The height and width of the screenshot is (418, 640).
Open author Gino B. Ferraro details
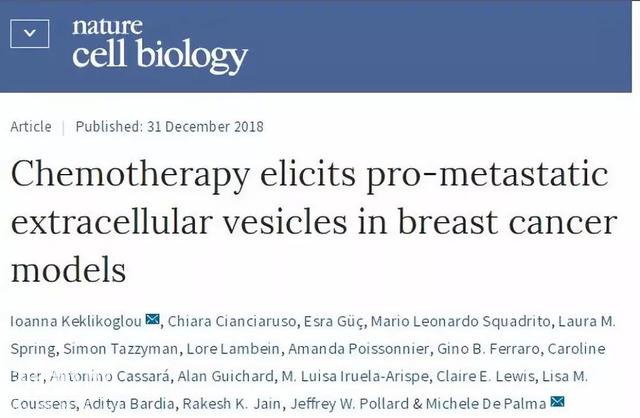(488, 349)
